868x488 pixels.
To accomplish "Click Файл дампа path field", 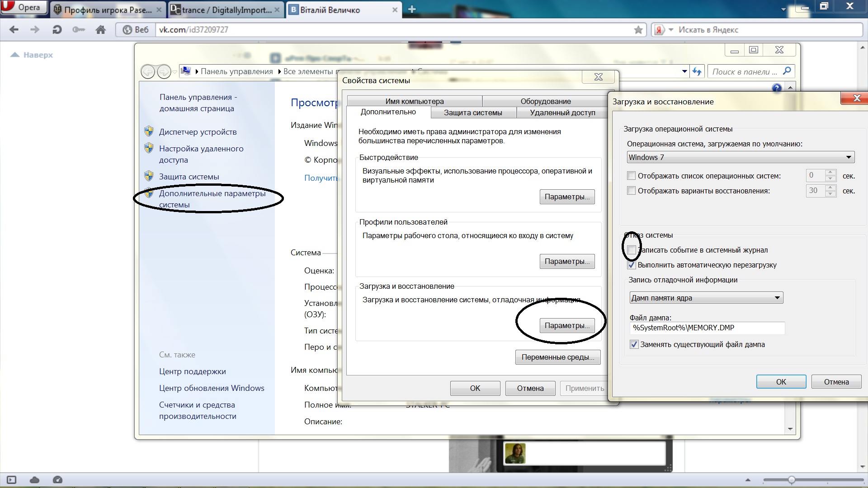I will click(707, 328).
